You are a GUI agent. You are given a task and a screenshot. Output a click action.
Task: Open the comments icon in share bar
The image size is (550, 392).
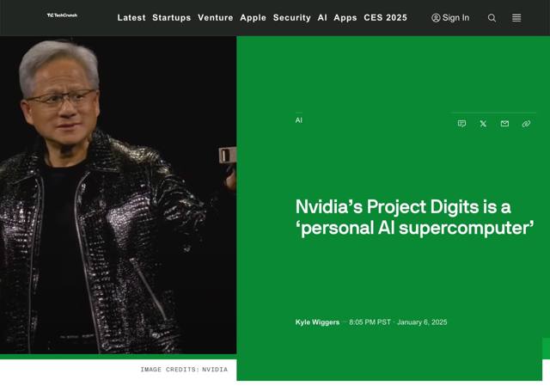(x=461, y=124)
